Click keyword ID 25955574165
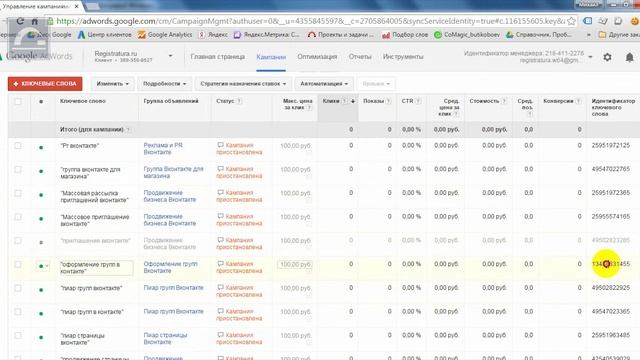Screen dimensions: 640x360 click(611, 217)
